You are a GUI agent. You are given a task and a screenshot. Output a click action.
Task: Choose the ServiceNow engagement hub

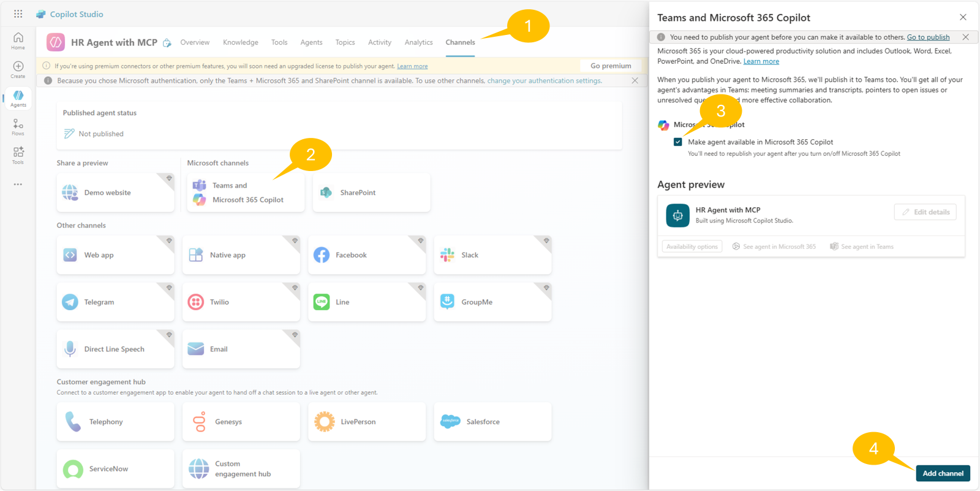[x=116, y=469]
